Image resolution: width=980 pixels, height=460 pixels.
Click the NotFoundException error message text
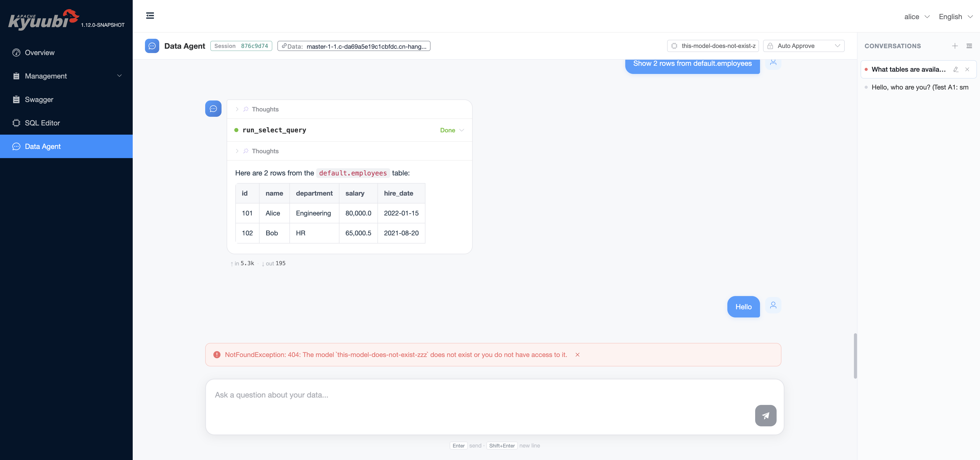(396, 355)
